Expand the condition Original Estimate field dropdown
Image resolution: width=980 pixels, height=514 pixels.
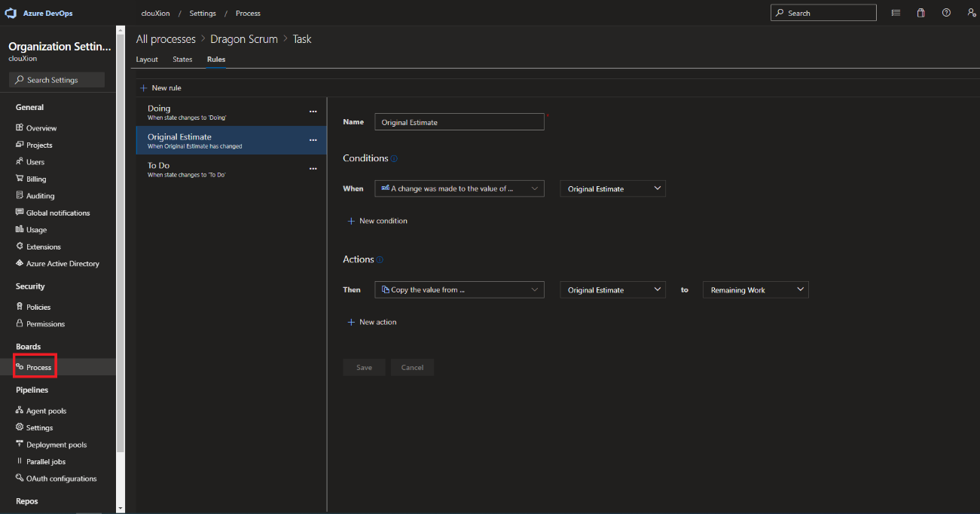click(612, 188)
